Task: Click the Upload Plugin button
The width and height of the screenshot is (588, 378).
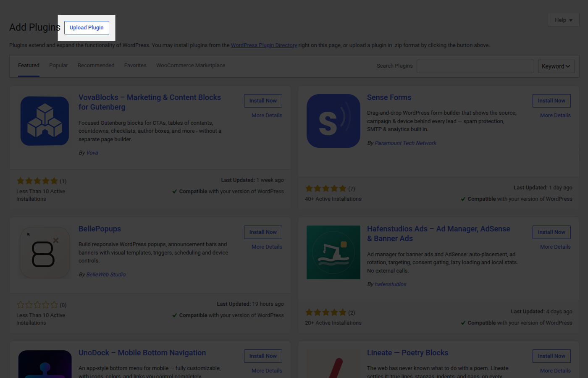Action: [x=87, y=28]
